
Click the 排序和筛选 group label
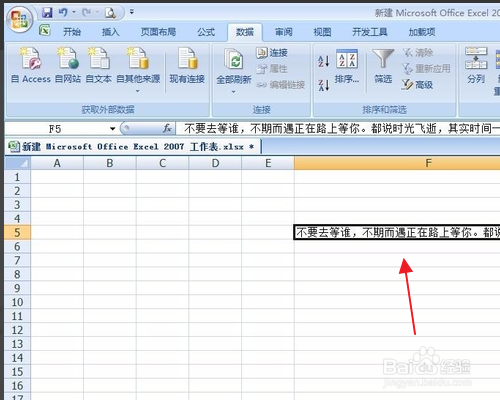[x=384, y=110]
